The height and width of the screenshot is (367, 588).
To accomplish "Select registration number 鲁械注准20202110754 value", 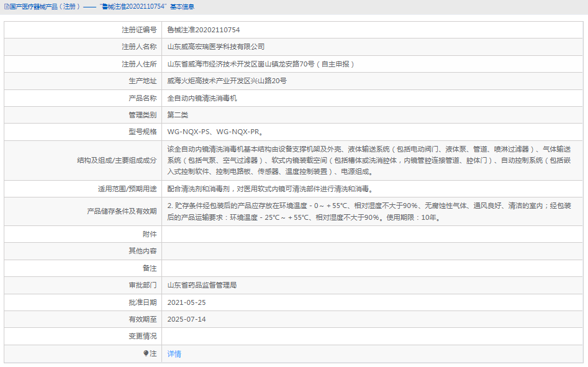I will pyautogui.click(x=203, y=30).
